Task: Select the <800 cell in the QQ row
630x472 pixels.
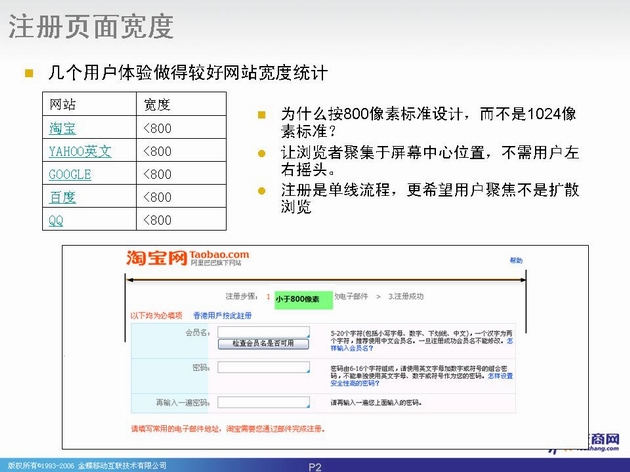Action: [x=181, y=219]
